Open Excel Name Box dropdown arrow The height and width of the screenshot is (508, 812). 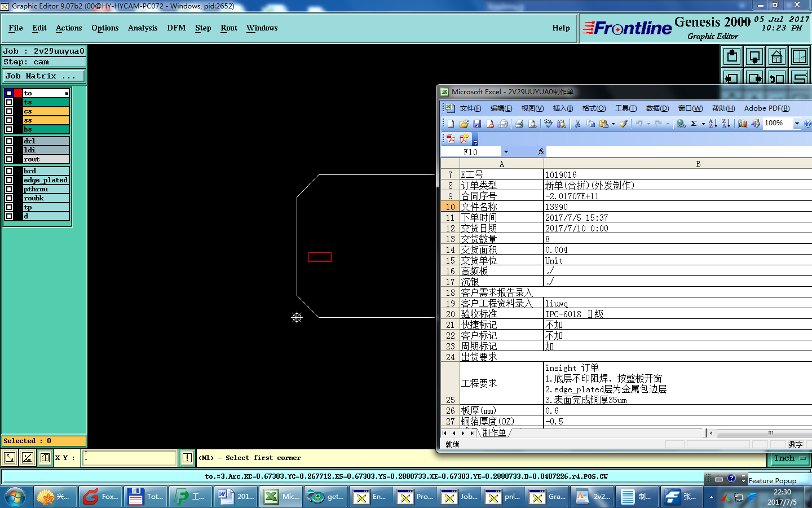tap(506, 152)
